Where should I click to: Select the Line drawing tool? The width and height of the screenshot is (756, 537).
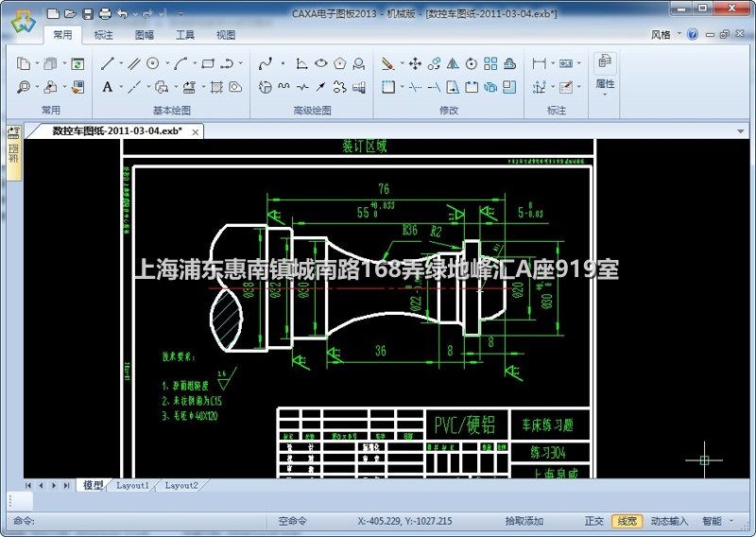pos(108,63)
